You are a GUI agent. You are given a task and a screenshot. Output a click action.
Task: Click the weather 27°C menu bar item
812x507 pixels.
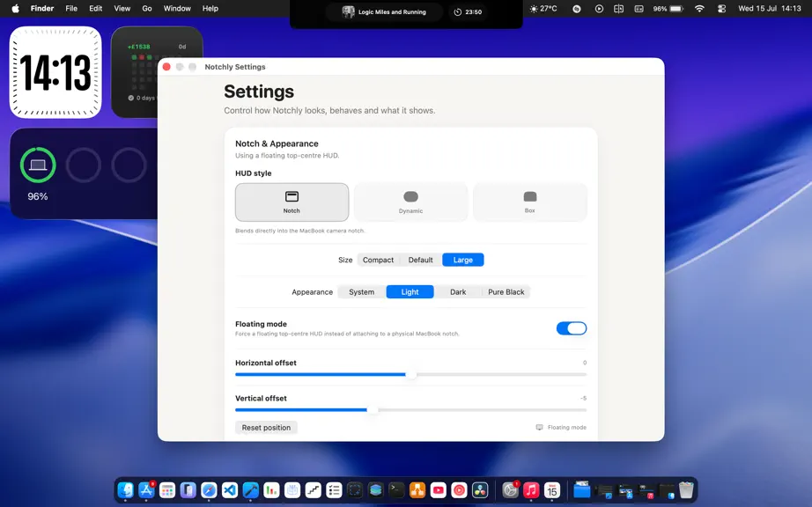click(543, 8)
